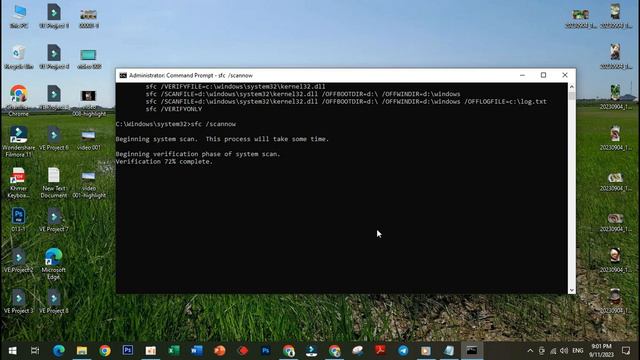Screen dimensions: 640x360
Task: Select the Recycle Bin desktop icon
Action: click(x=19, y=57)
